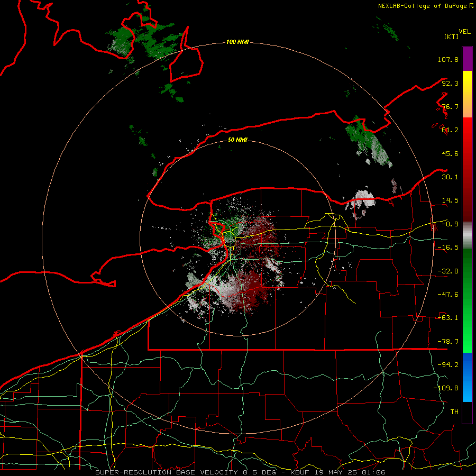Click the 76.7 legend value

coord(450,106)
